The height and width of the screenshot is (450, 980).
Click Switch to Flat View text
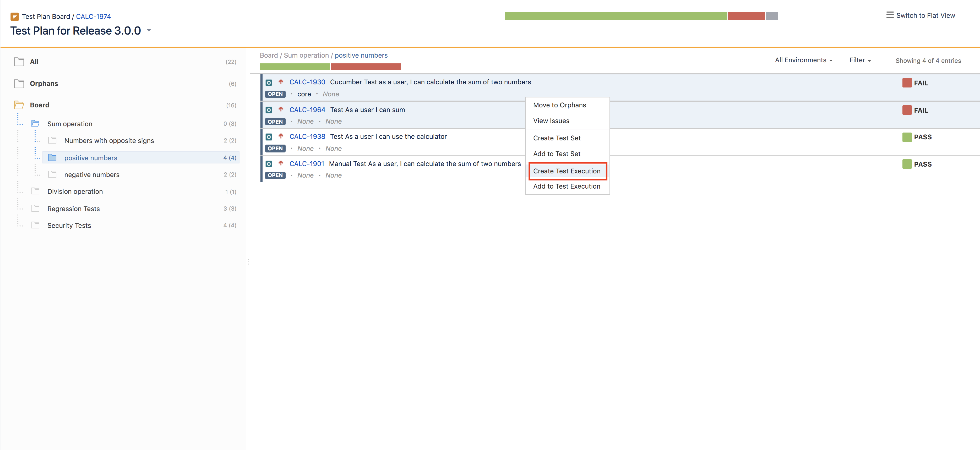pos(925,16)
